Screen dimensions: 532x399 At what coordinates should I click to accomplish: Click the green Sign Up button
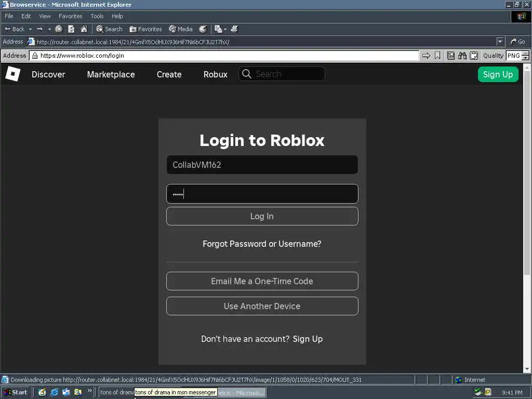tap(498, 74)
